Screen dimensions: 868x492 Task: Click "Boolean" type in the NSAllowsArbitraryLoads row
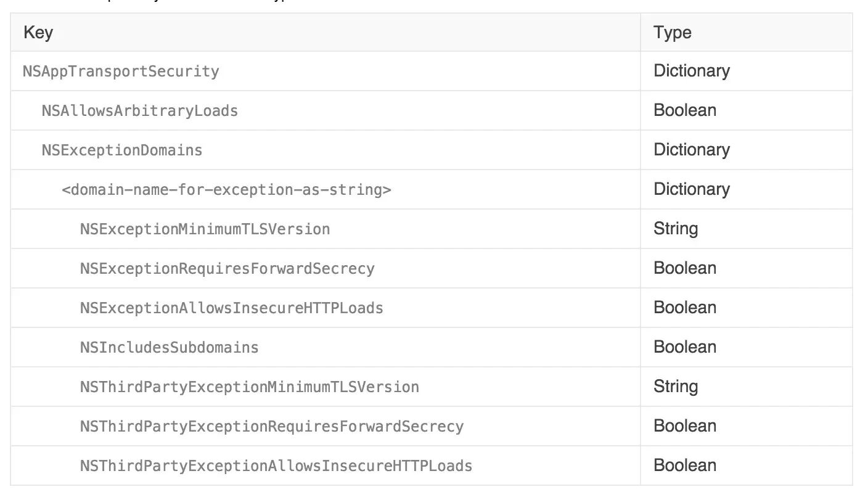685,110
